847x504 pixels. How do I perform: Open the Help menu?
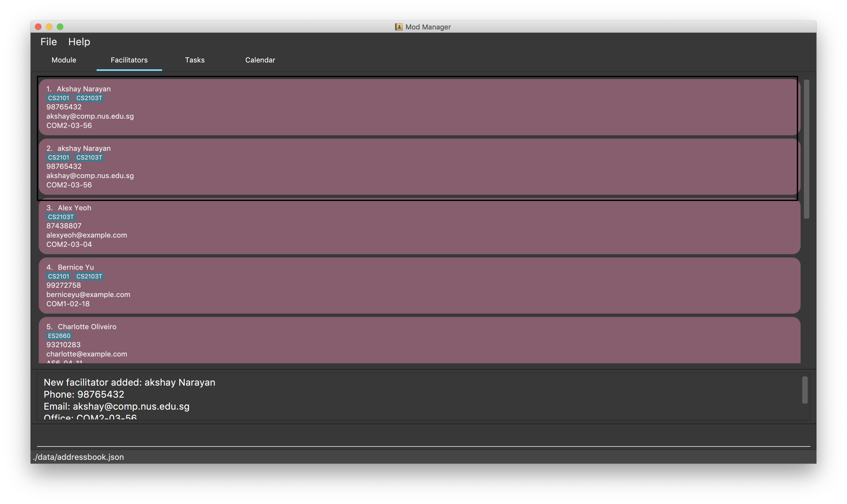[x=79, y=42]
